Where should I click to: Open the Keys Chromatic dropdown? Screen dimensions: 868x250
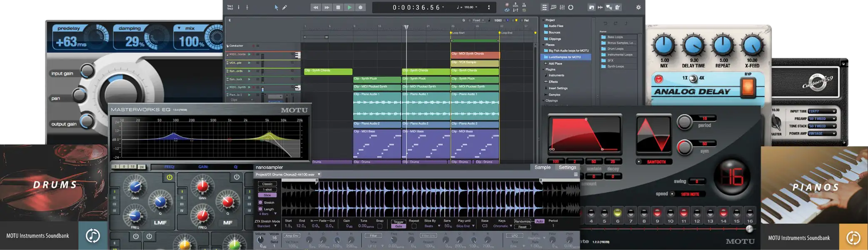(503, 226)
